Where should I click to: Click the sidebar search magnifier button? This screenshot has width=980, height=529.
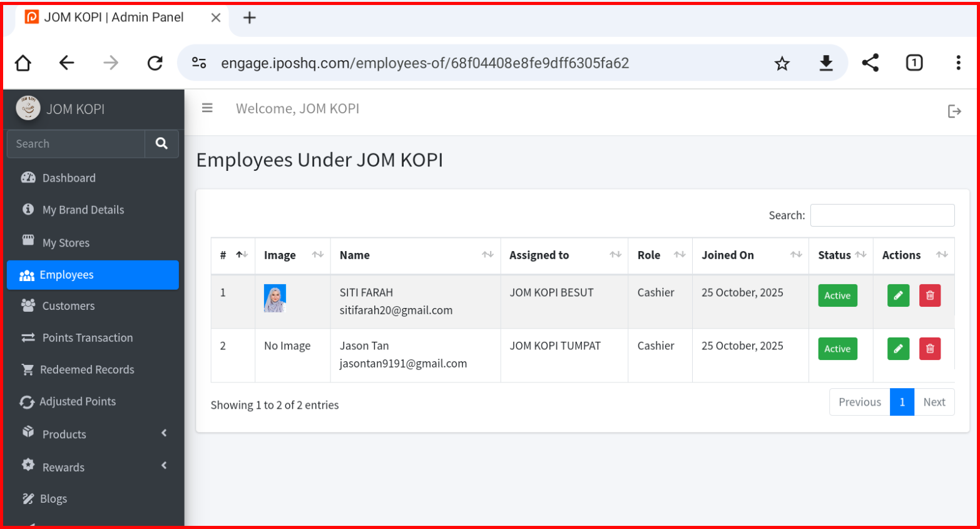pyautogui.click(x=161, y=143)
